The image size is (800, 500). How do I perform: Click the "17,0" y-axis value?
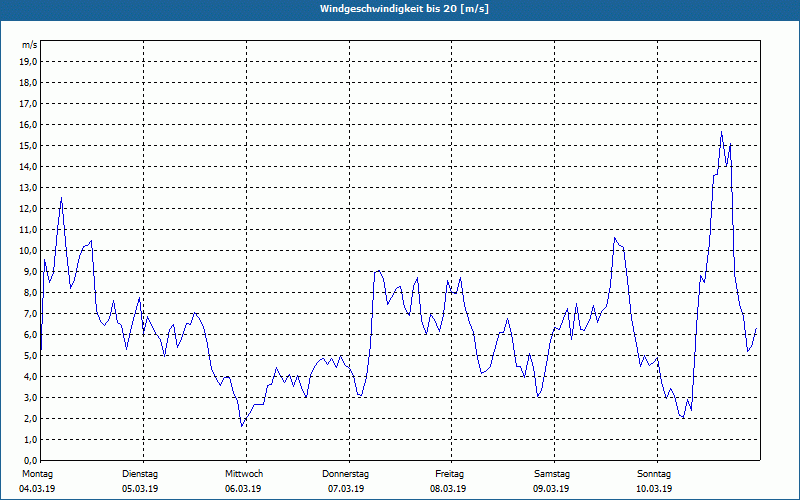[x=28, y=104]
